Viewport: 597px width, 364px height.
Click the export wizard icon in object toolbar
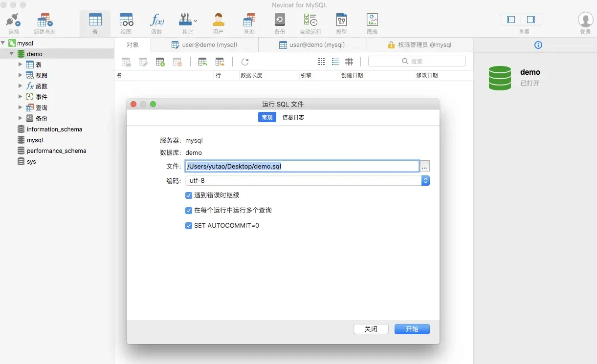220,62
